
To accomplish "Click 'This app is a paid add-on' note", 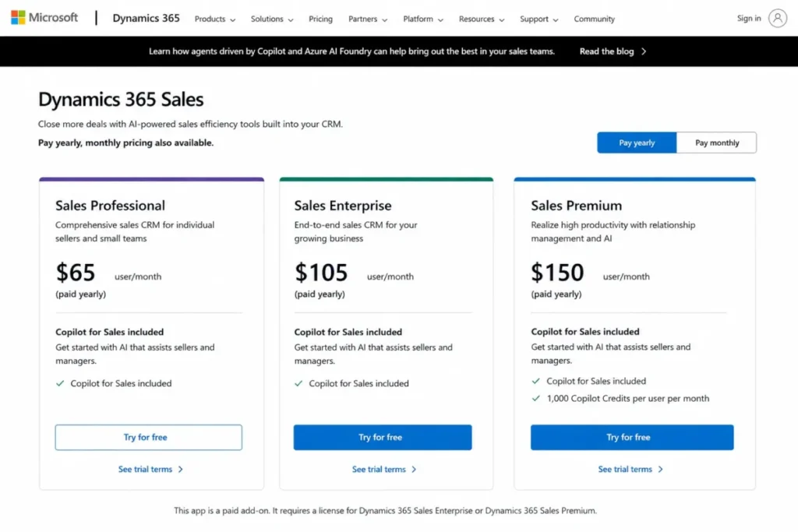I will pos(385,511).
